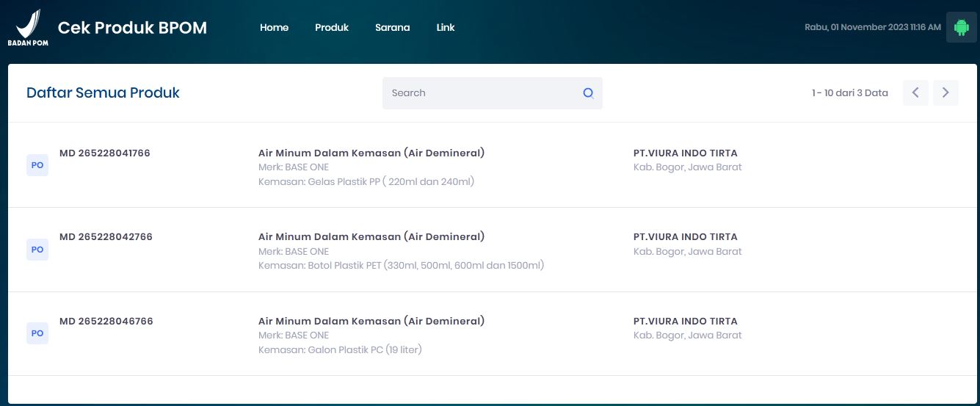
Task: Click the Cek Produk BPOM title
Action: click(132, 28)
